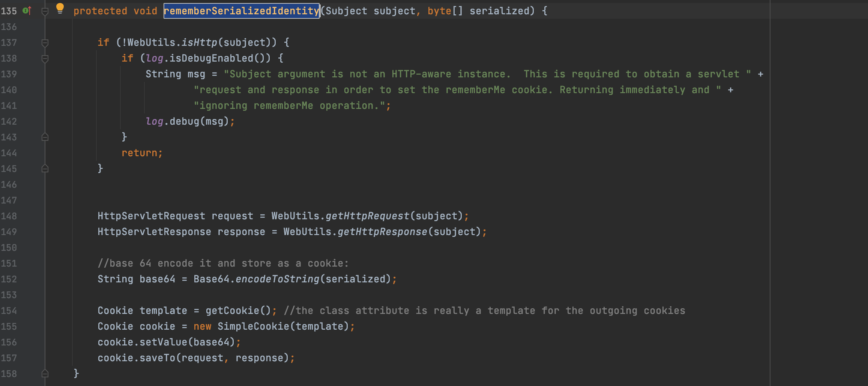Screen dimensions: 868x386
Task: Fold the isDebugEnabled block on line 138
Action: [45, 59]
